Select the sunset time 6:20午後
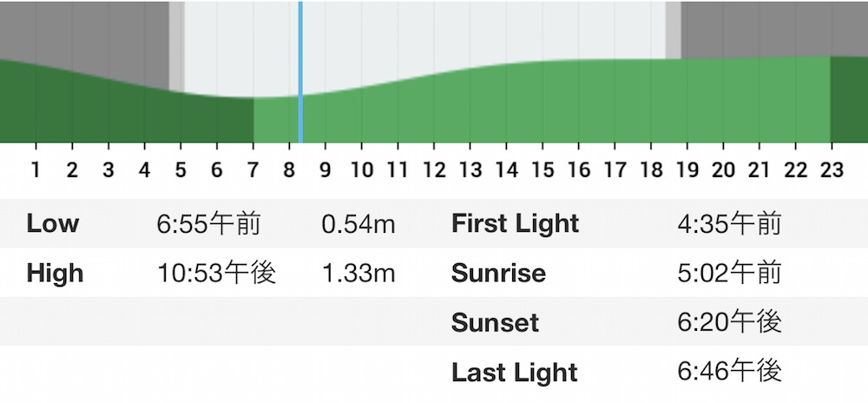Viewport: 868px width, 403px height. coord(729,324)
